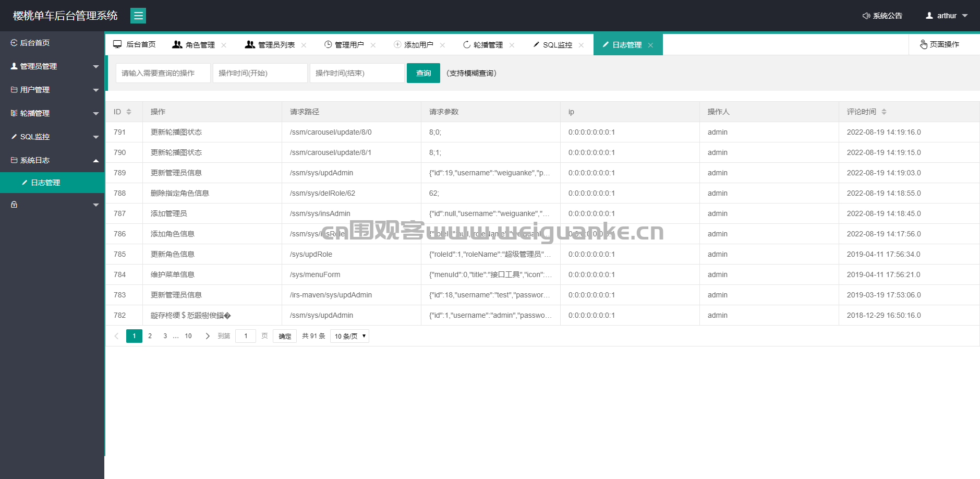Expand the 用户管理 sidebar menu

[x=52, y=90]
